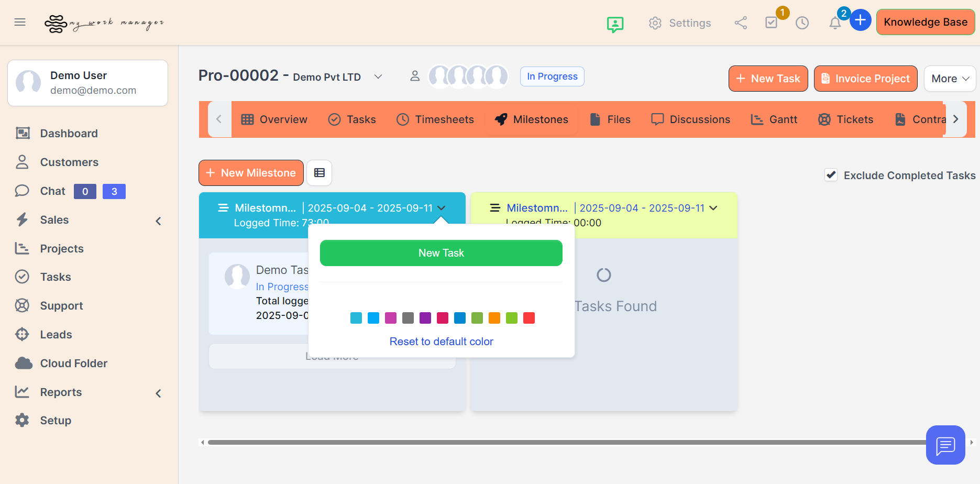Open the green screen-share user icon
Image resolution: width=980 pixels, height=484 pixels.
[x=615, y=24]
